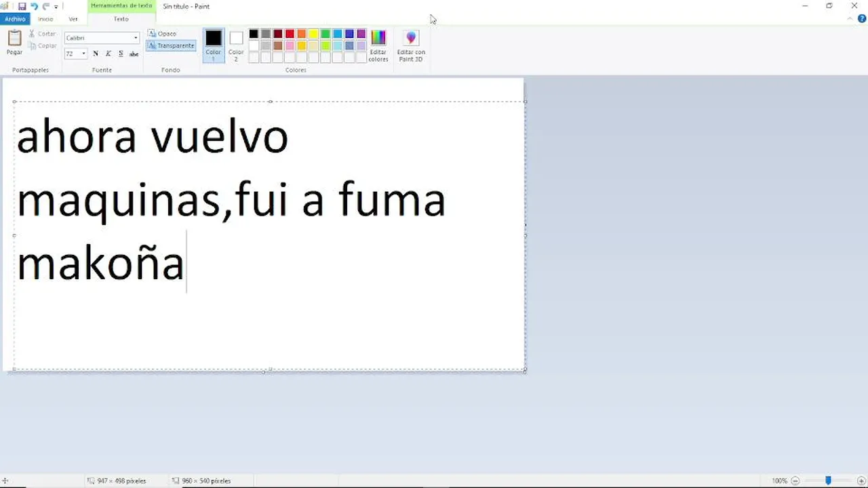Click the 960 × 540 píxeles canvas size
This screenshot has height=488, width=868.
(206, 481)
